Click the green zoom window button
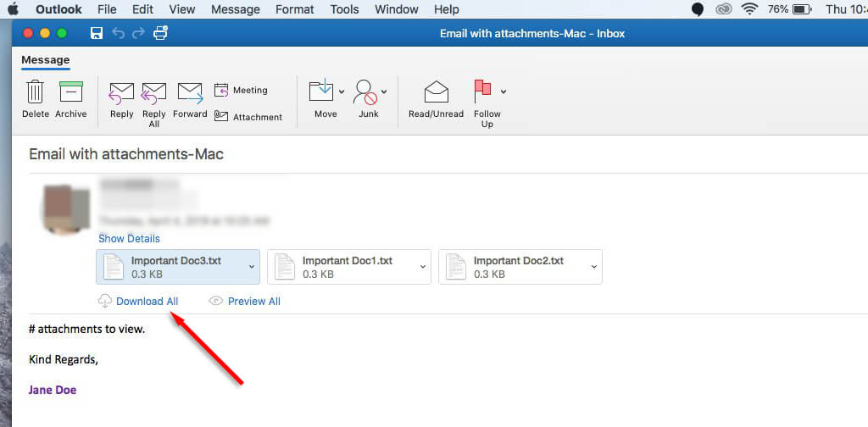868x427 pixels. click(x=62, y=33)
